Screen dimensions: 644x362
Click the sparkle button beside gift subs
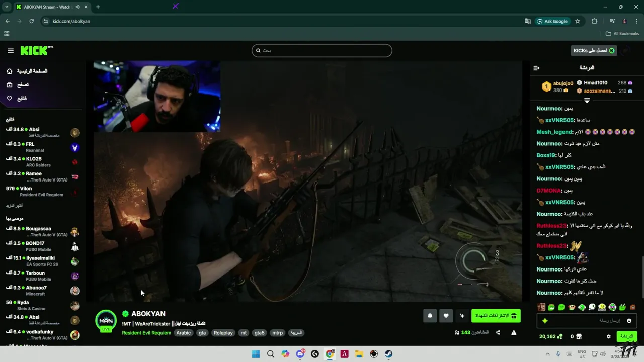point(462,316)
